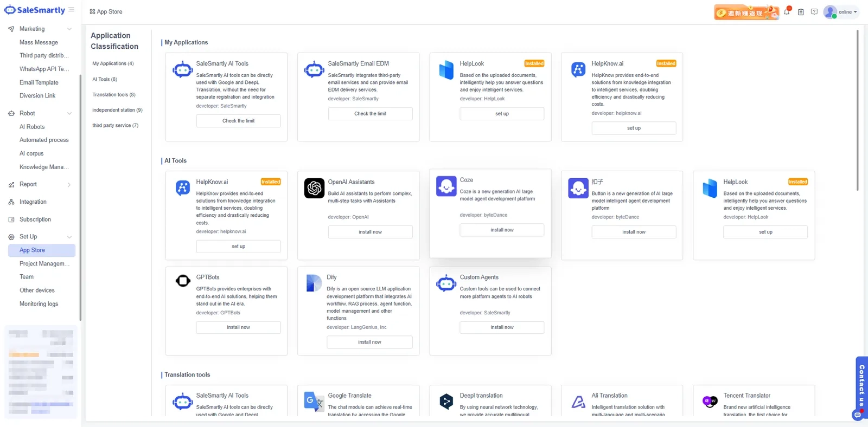Click the GPTBots logo icon
868x427 pixels.
tap(183, 281)
